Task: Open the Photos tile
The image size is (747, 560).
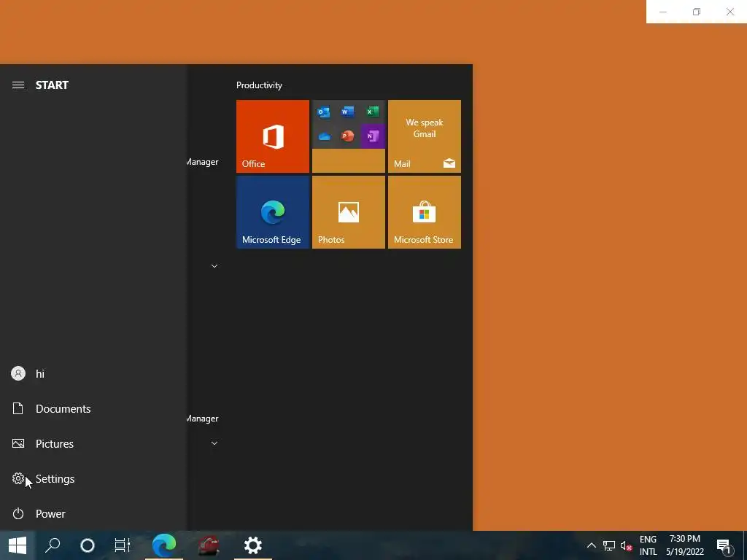Action: 348,212
